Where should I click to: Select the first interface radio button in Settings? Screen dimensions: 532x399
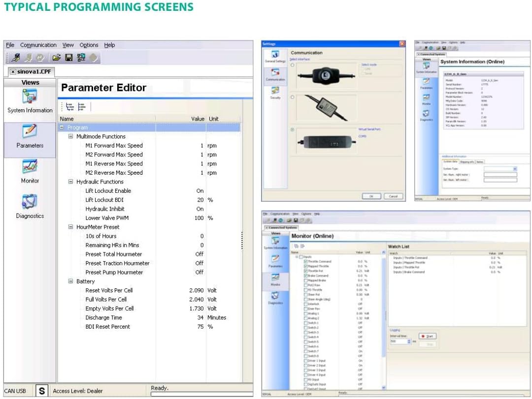click(x=293, y=65)
